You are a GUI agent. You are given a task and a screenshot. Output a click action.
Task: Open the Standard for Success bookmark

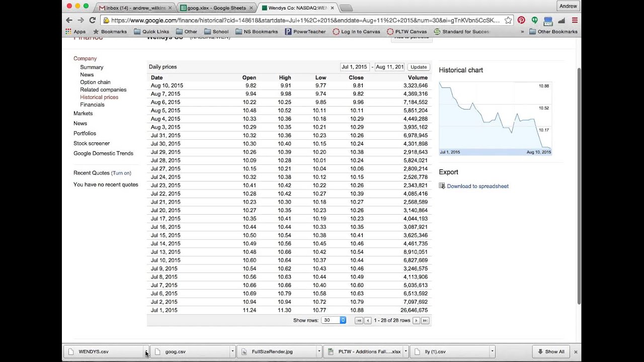coord(461,31)
